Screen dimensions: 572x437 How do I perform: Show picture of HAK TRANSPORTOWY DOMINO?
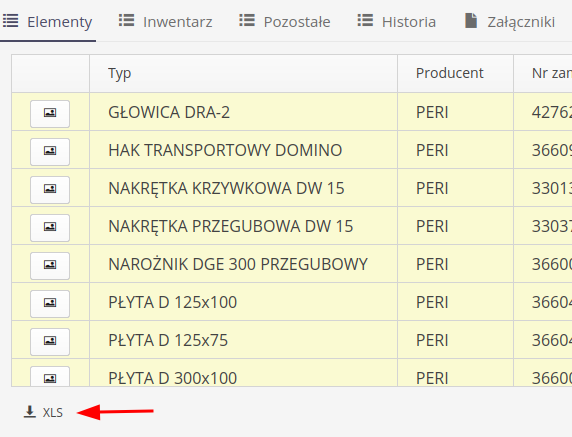(x=50, y=151)
